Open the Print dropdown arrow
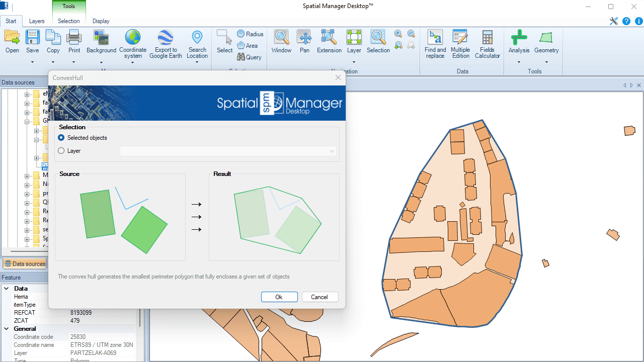644x362 pixels. point(74,62)
